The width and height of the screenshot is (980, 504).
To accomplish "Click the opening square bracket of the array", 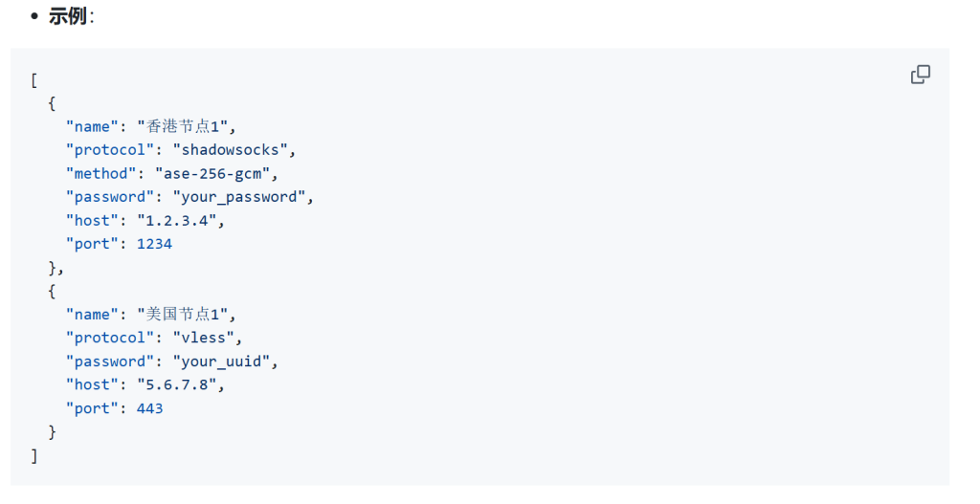I will point(34,79).
